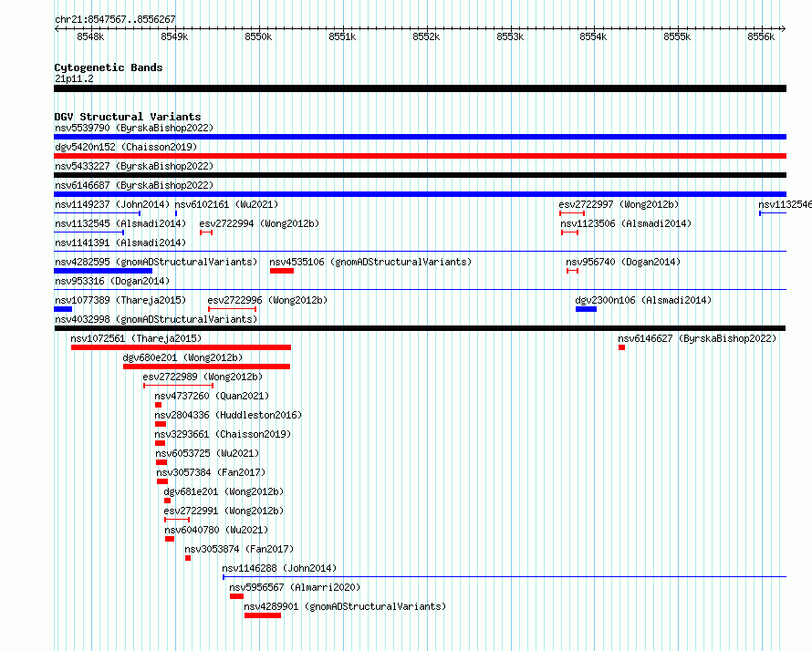
Task: Click the black bar under nsv4032998
Action: (420, 328)
